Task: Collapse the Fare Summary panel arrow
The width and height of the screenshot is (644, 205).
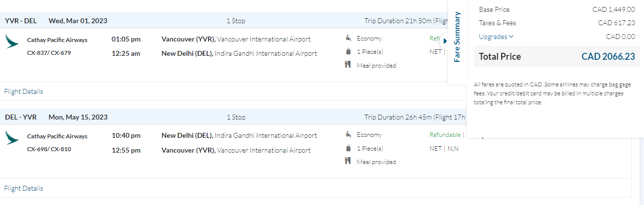Action: point(445,41)
